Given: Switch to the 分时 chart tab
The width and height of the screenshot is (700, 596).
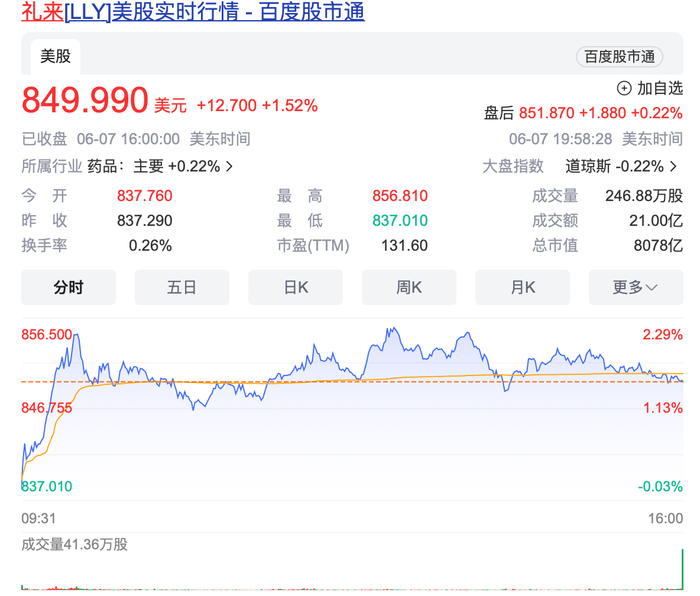Looking at the screenshot, I should click(69, 287).
